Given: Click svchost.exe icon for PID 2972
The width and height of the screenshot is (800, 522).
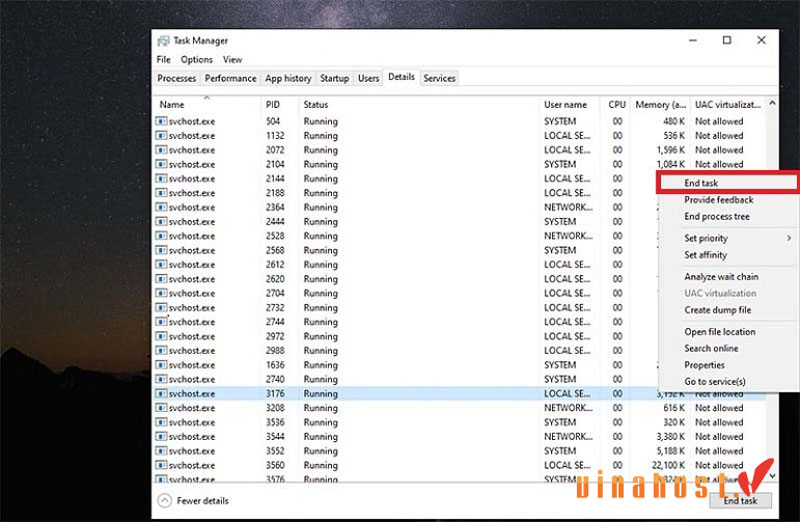Looking at the screenshot, I should tap(161, 336).
